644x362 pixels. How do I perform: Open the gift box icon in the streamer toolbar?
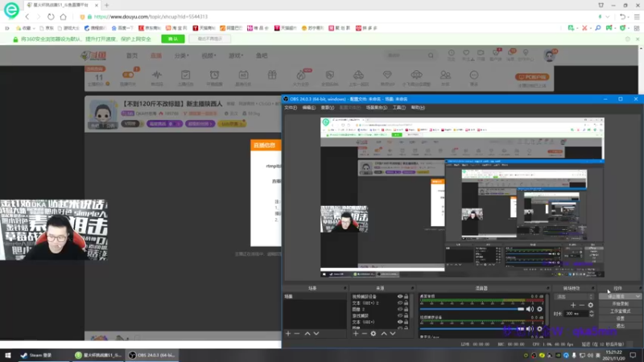[272, 75]
